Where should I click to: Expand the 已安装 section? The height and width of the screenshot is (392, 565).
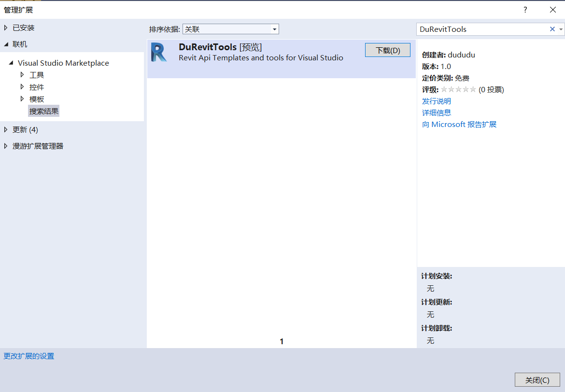click(x=5, y=28)
